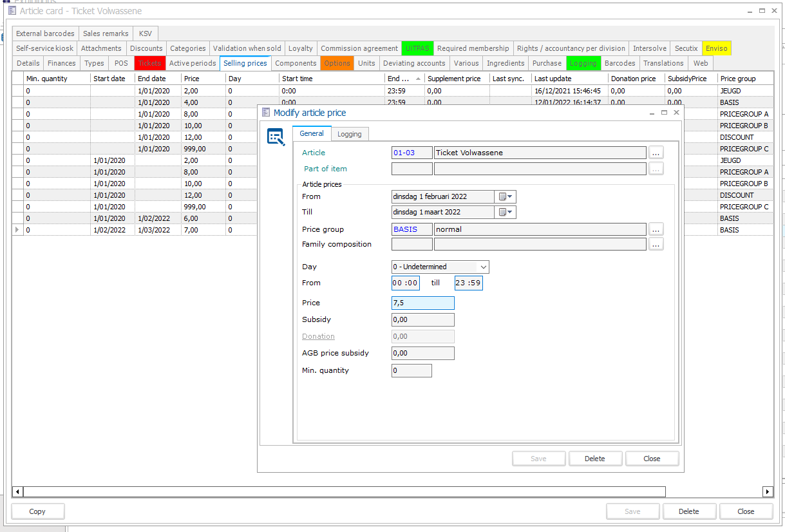Select the row with price 6,00
785x532 pixels.
tap(193, 218)
